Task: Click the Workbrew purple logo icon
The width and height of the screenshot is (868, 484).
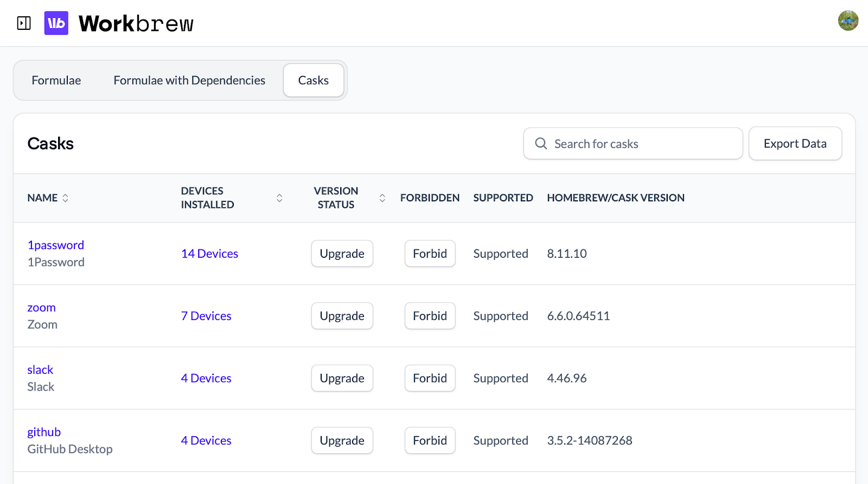Action: [56, 23]
